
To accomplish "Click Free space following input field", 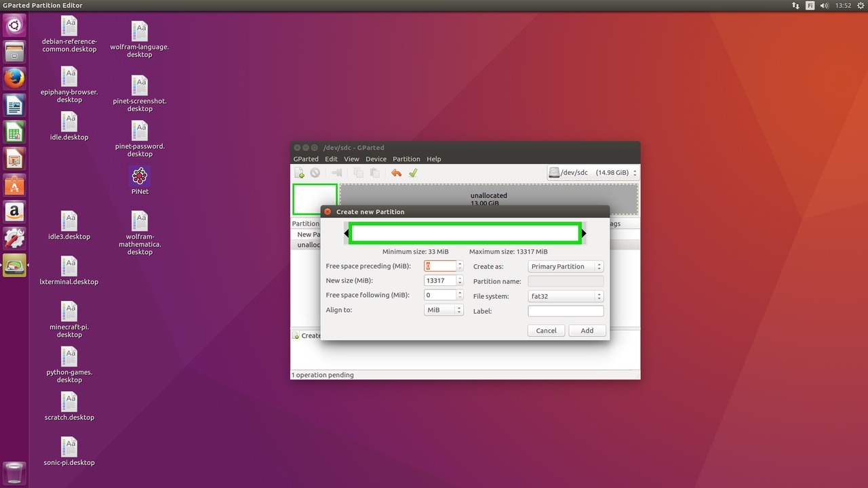I will coord(440,295).
